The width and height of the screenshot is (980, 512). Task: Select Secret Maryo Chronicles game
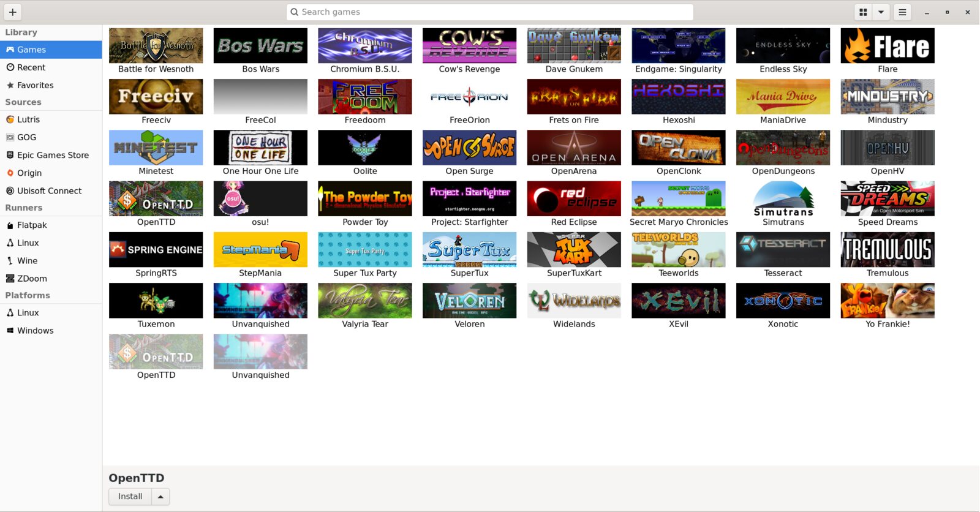tap(679, 203)
